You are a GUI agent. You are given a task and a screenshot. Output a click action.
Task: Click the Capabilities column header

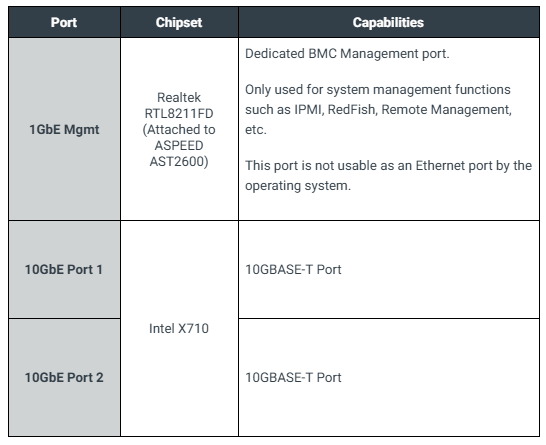click(x=389, y=22)
